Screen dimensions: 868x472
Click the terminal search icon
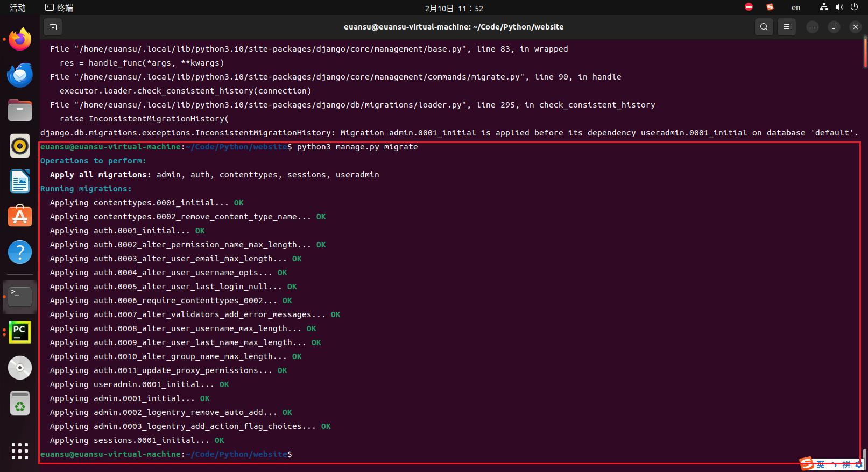(x=764, y=27)
